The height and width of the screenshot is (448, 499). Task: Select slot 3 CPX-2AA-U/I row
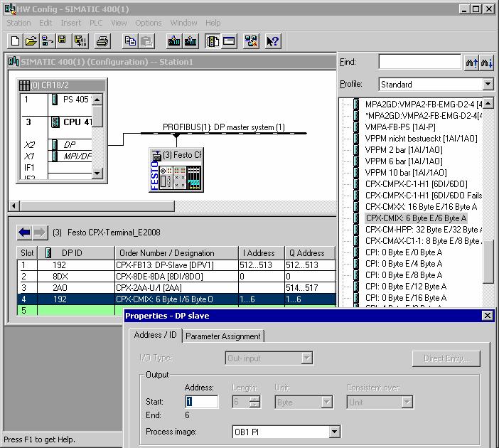click(x=176, y=288)
